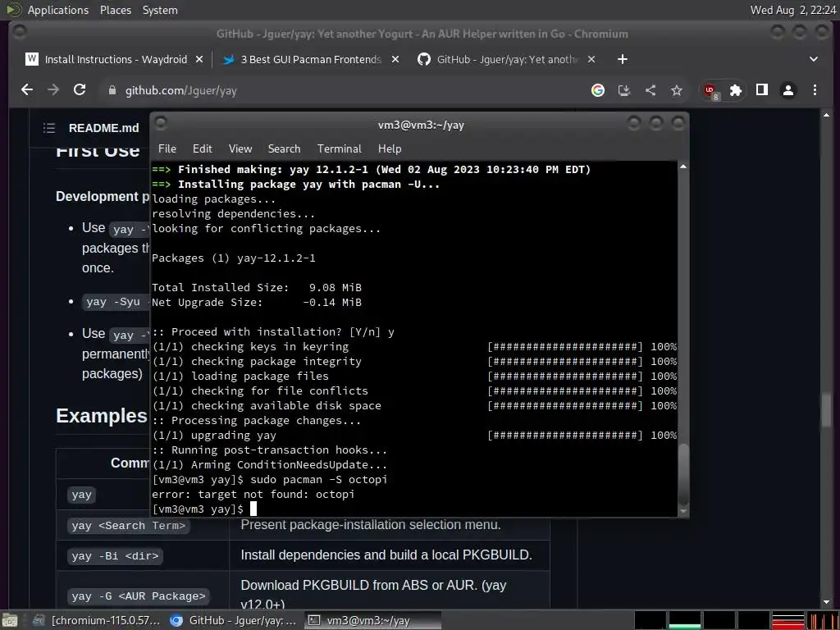Open uBlock Origin extension
The width and height of the screenshot is (840, 630).
coord(711,90)
